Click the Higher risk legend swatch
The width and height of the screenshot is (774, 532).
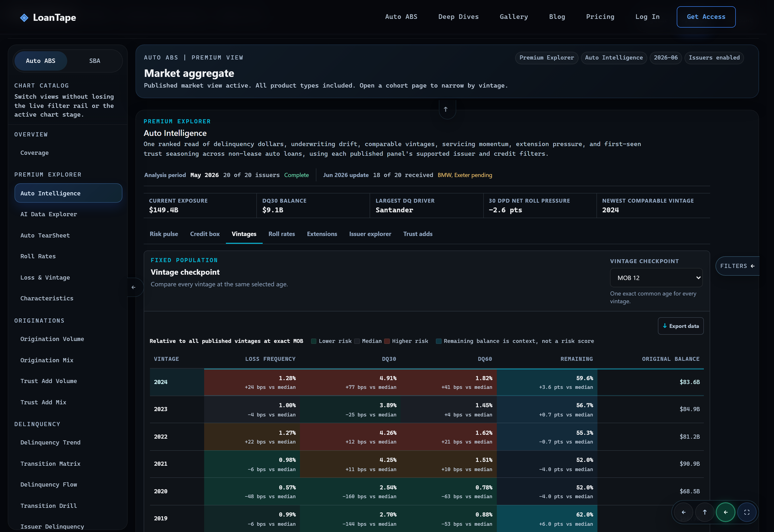[x=387, y=341]
